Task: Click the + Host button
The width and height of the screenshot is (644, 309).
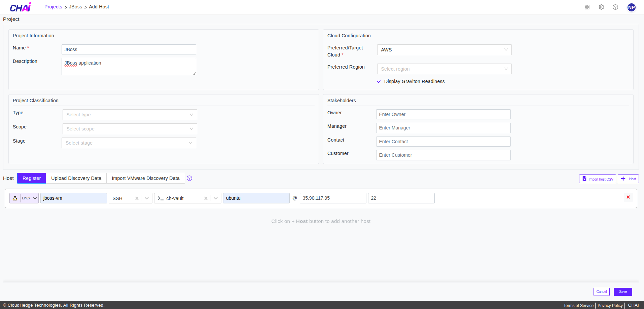Action: click(628, 179)
